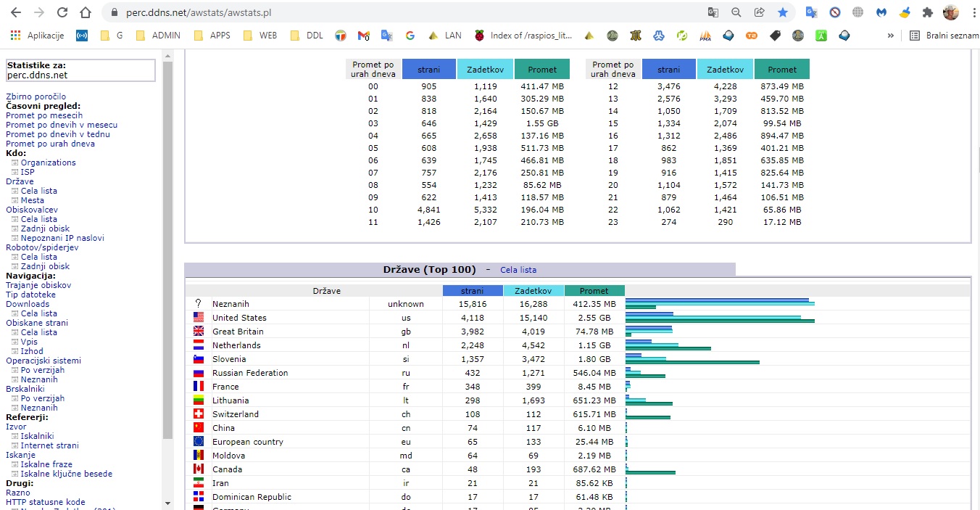Click the 1.55 GB traffic value for hour 03

point(541,123)
